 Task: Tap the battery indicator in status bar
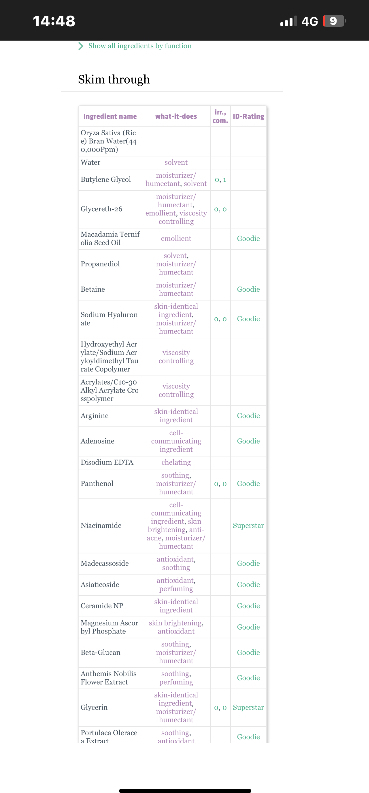pyautogui.click(x=334, y=21)
